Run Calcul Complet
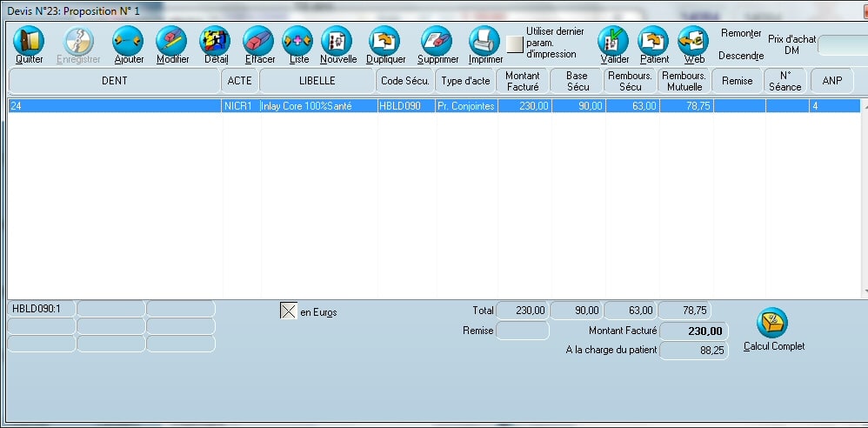868x428 pixels. (x=772, y=324)
